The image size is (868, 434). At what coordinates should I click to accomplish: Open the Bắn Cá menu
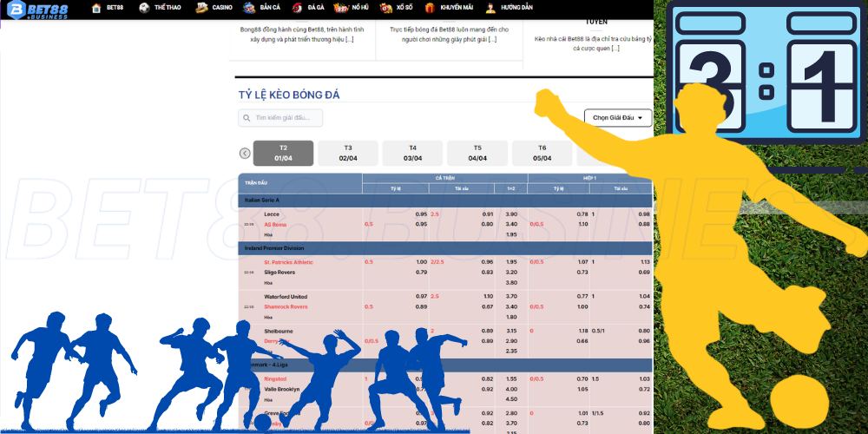click(270, 8)
